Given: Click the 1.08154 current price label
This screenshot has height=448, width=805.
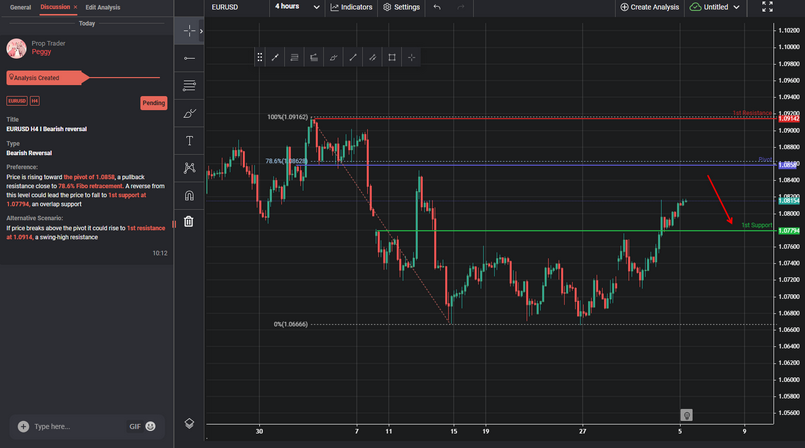Looking at the screenshot, I should tap(789, 201).
